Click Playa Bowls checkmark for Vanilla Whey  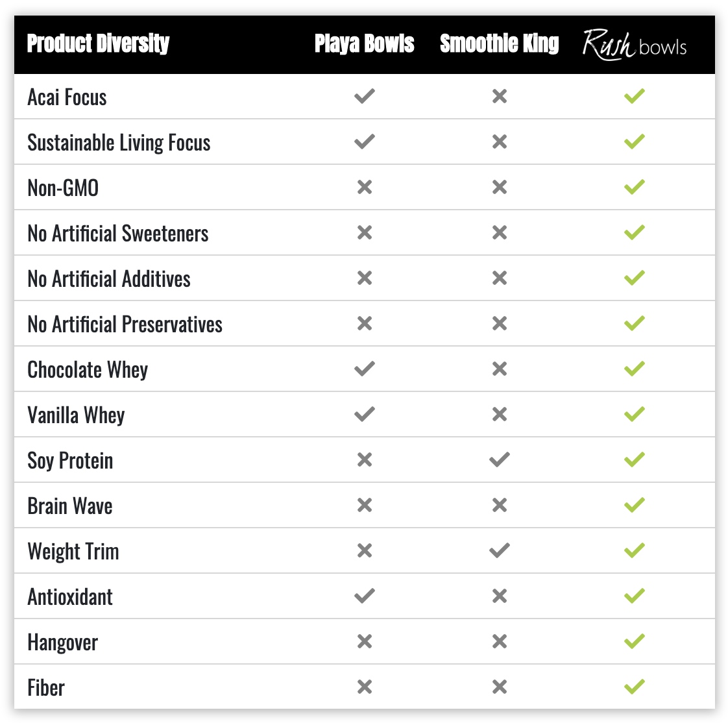[x=365, y=414]
